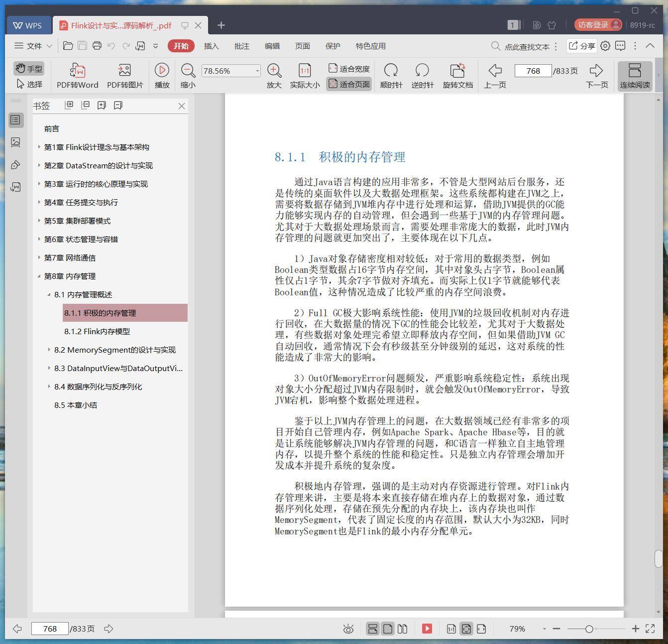Rotate page clockwise
The height and width of the screenshot is (644, 668).
point(391,76)
